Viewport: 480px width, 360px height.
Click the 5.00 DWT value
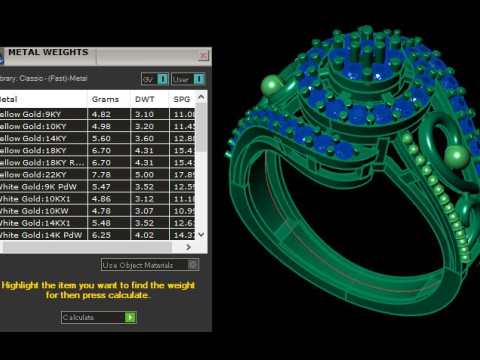tap(144, 175)
